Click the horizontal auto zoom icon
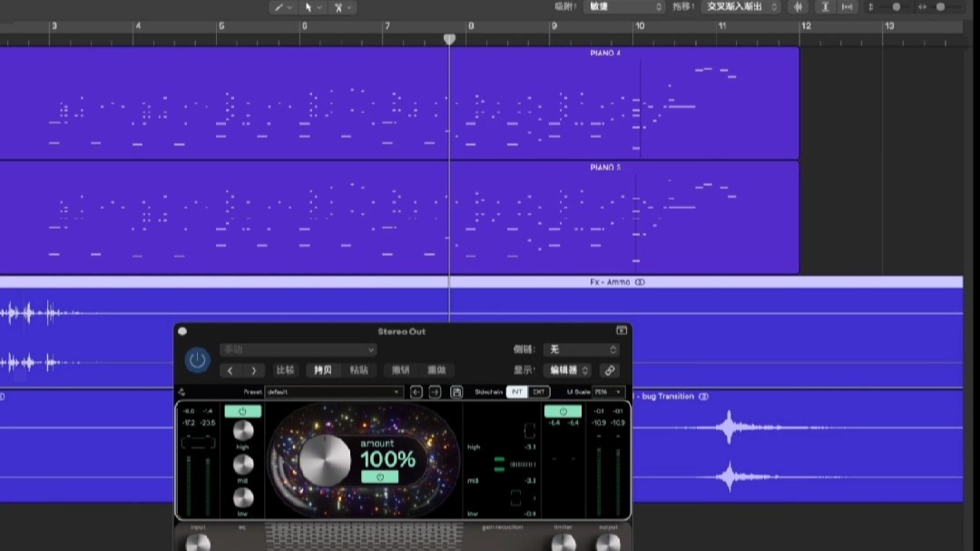Viewport: 980px width, 551px height. 847,7
